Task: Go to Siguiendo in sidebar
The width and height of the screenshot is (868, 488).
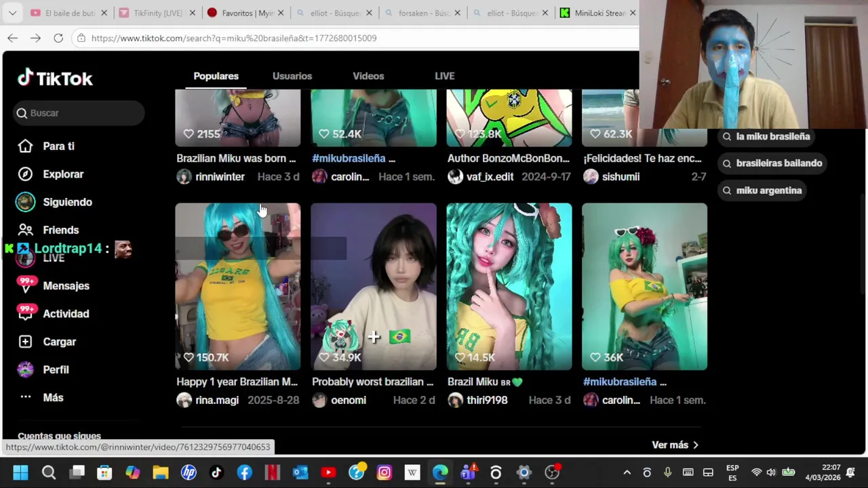Action: [x=67, y=202]
